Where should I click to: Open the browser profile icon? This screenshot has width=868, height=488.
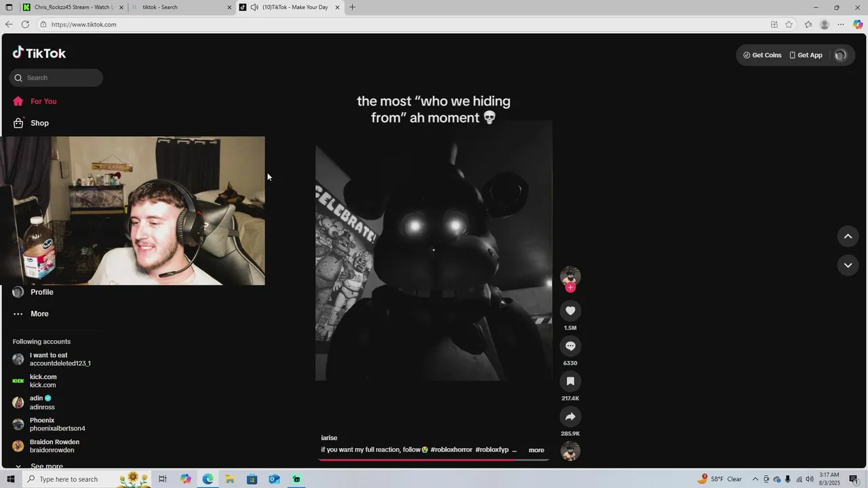click(825, 24)
